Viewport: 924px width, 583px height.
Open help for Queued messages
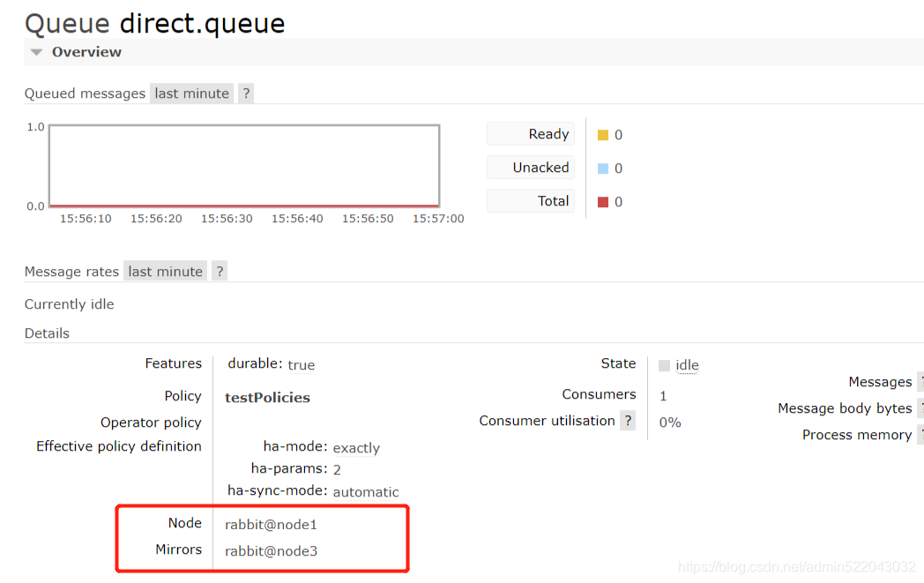coord(246,93)
